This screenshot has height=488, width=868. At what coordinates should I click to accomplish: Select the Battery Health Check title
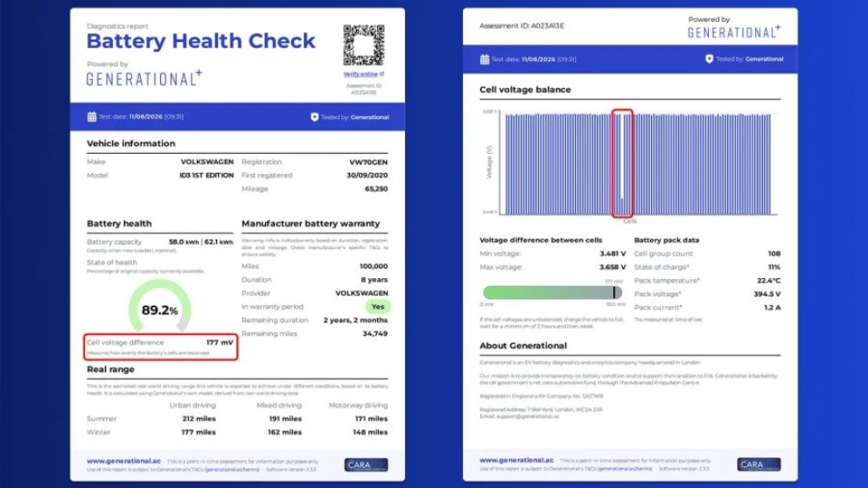click(201, 41)
